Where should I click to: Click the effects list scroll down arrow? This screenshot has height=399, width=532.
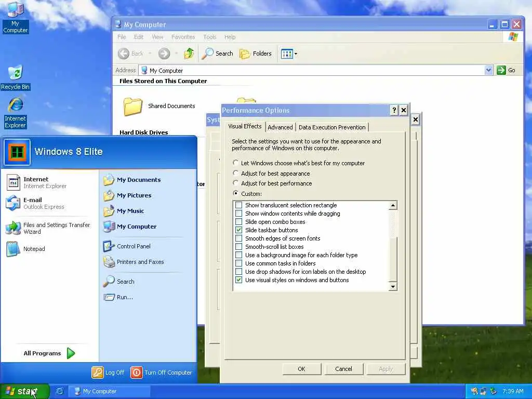pos(393,287)
